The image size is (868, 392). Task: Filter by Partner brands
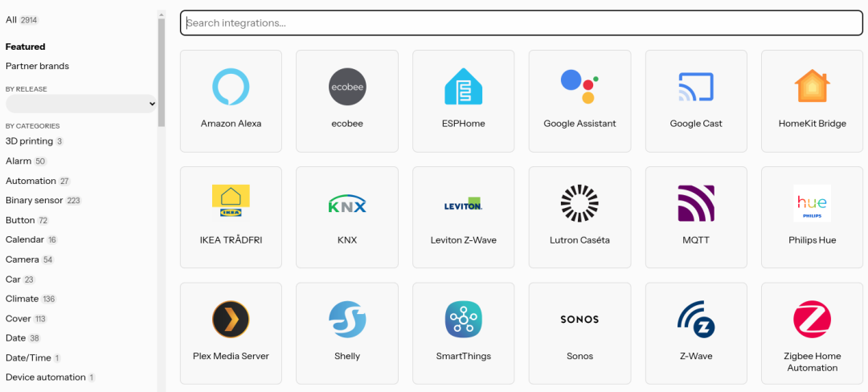(x=37, y=66)
